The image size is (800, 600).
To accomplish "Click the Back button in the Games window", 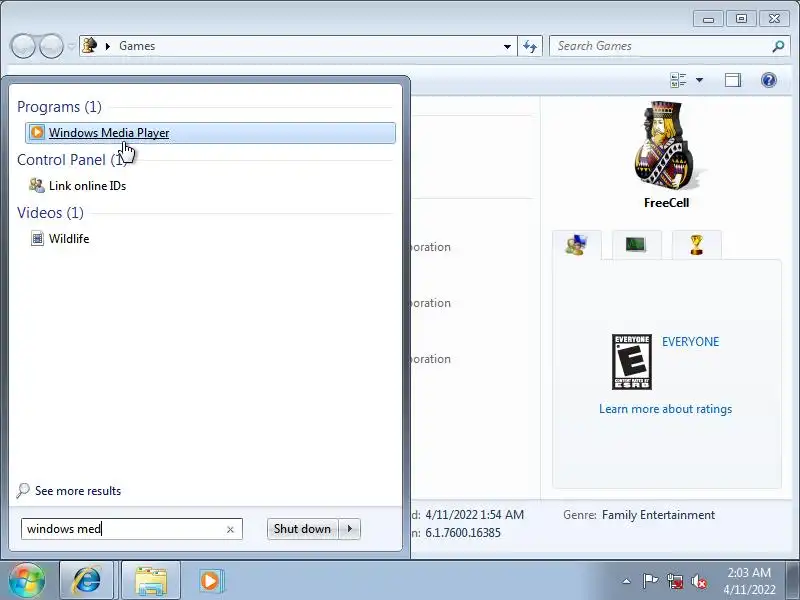I will 22,46.
